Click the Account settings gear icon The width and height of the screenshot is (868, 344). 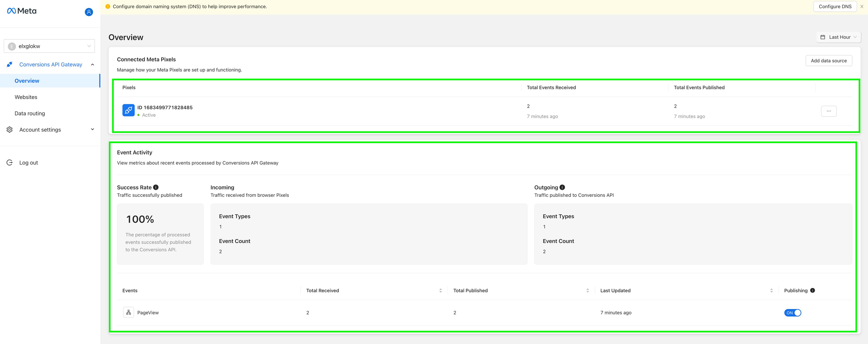(x=9, y=130)
